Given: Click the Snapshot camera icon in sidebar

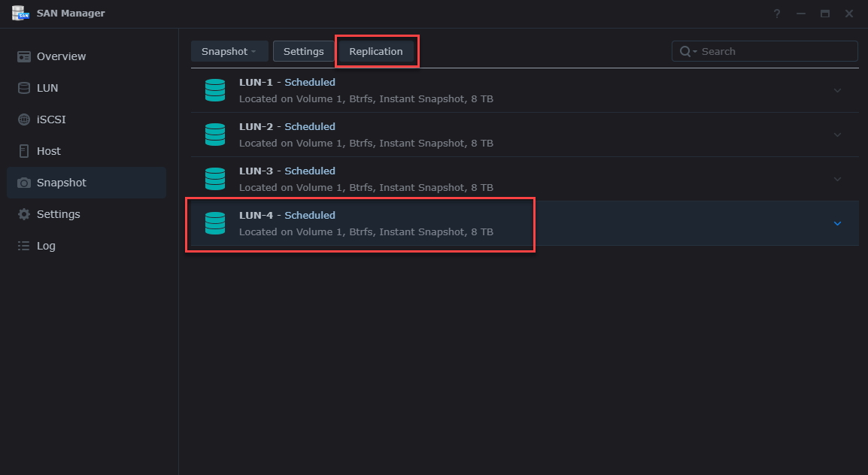Looking at the screenshot, I should coord(24,183).
